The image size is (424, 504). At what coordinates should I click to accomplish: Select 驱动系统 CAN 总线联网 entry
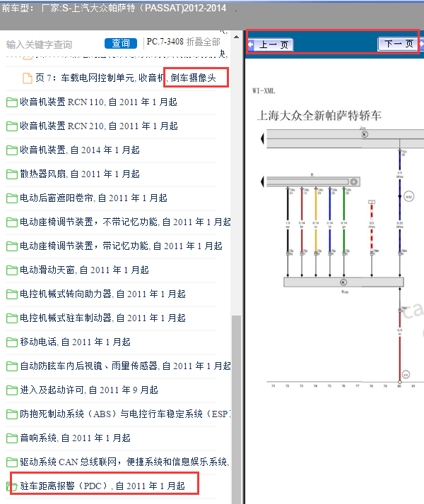(124, 462)
